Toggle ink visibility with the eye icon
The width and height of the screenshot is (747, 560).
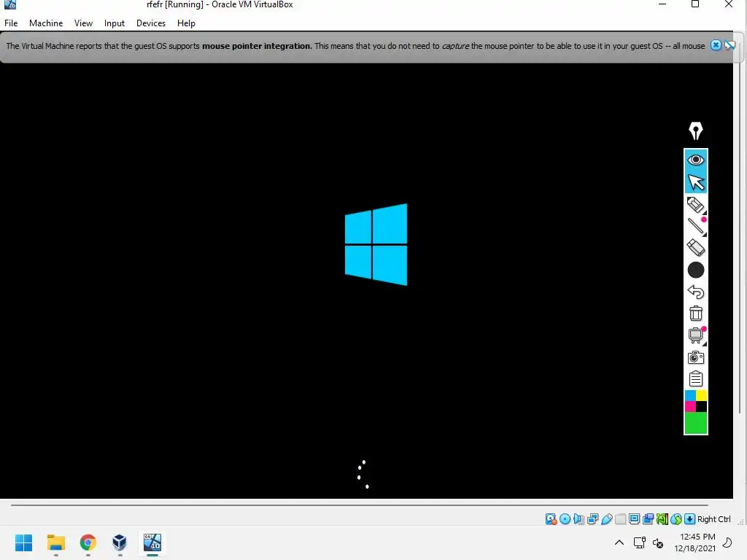coord(695,160)
